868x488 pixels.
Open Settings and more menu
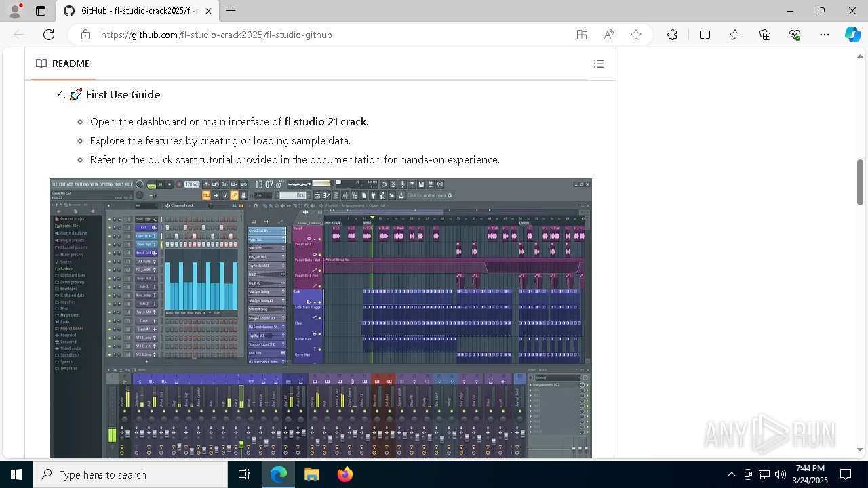[825, 35]
